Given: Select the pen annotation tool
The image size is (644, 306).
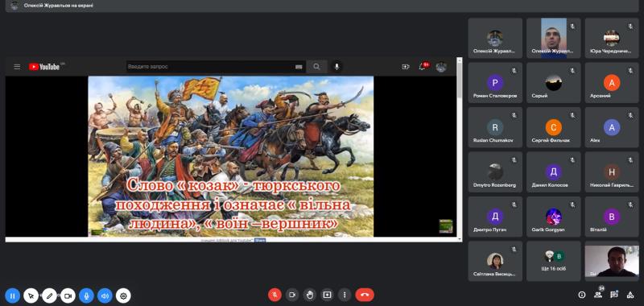Looking at the screenshot, I should 49,296.
